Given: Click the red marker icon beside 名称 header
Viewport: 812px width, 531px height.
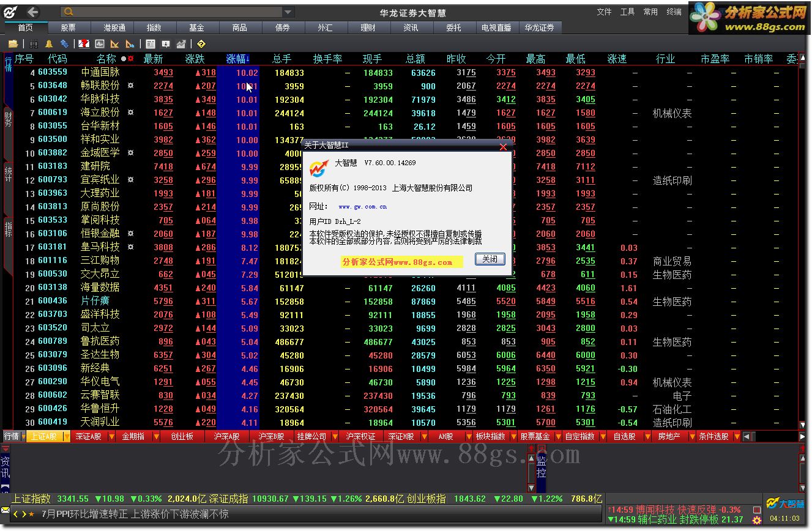Looking at the screenshot, I should pyautogui.click(x=130, y=59).
